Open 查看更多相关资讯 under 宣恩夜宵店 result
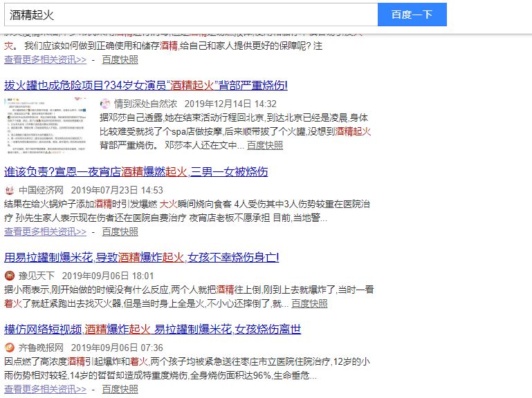 coord(46,232)
